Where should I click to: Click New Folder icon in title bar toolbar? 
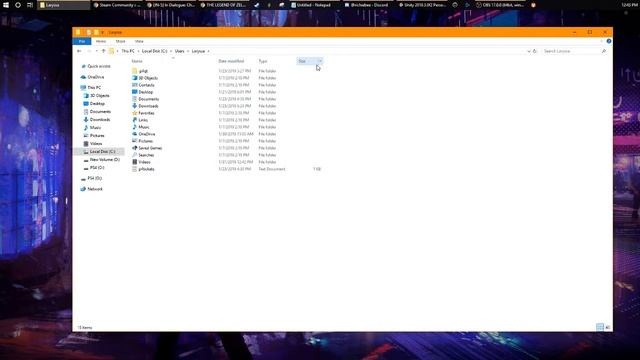pyautogui.click(x=96, y=32)
